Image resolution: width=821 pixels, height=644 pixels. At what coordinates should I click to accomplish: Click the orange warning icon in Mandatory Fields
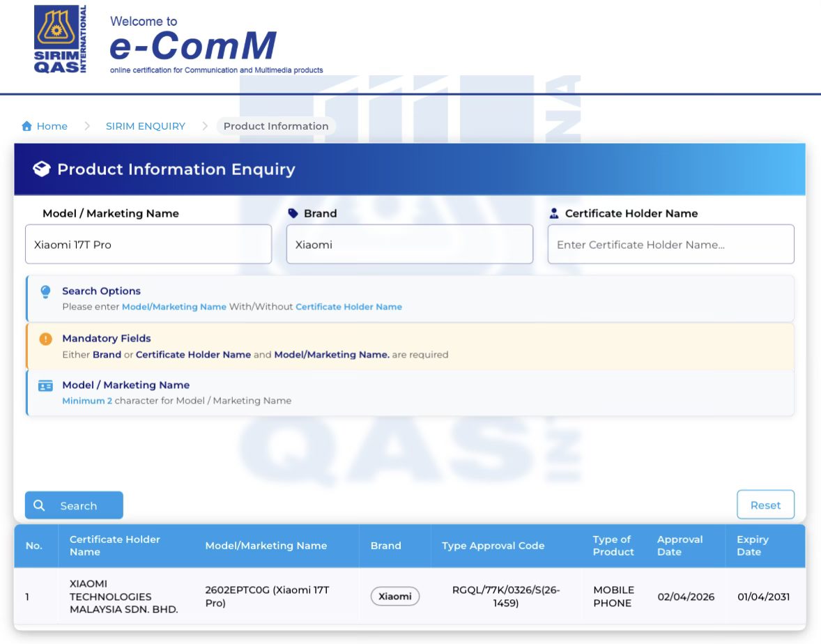[45, 339]
